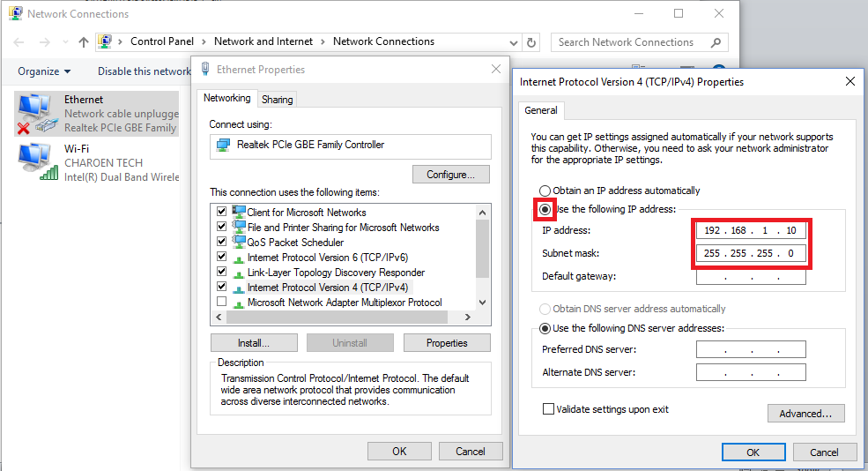The width and height of the screenshot is (868, 471).
Task: Select Internet Protocol Version 4 (TCP/IPv4) item
Action: [327, 288]
